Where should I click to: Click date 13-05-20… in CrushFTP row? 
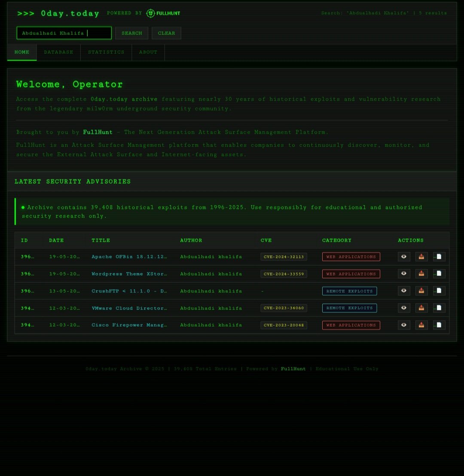(x=65, y=291)
